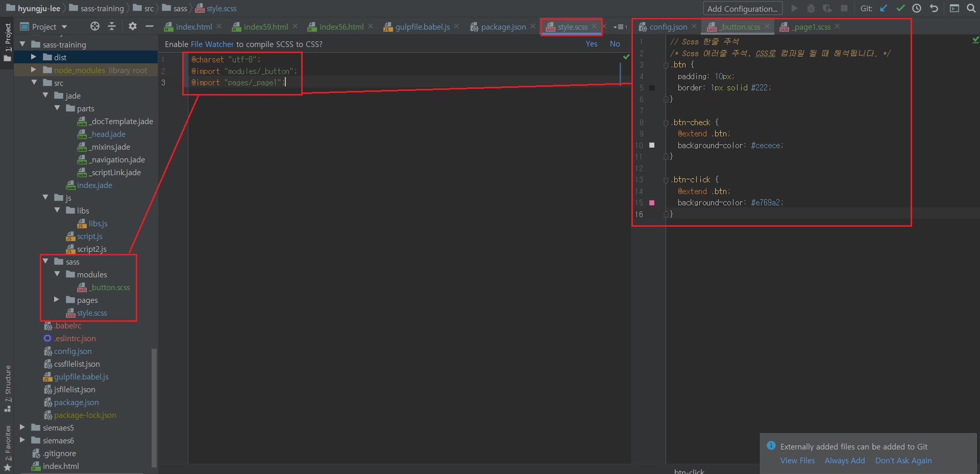Click the pink #e769a2 gutter color swatch
980x474 pixels.
652,203
